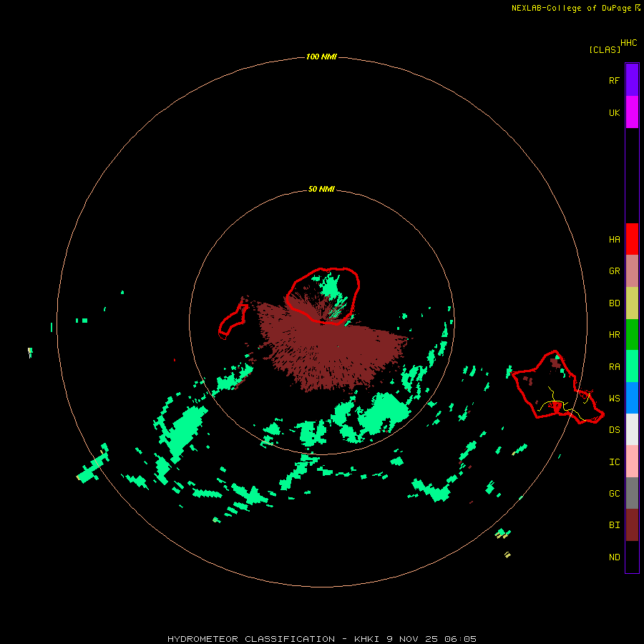Viewport: 644px width, 644px height.
Task: Select the GR legend color block
Action: tap(632, 271)
